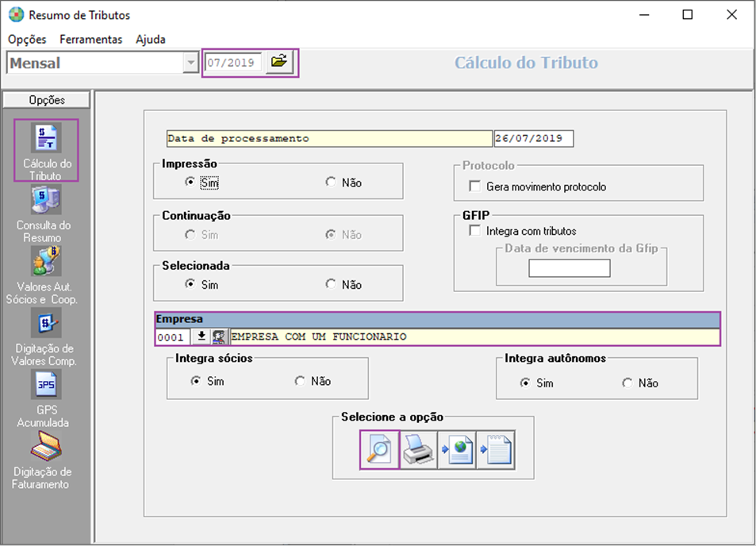The image size is (756, 546).
Task: Select Não under Impressão
Action: pyautogui.click(x=331, y=183)
